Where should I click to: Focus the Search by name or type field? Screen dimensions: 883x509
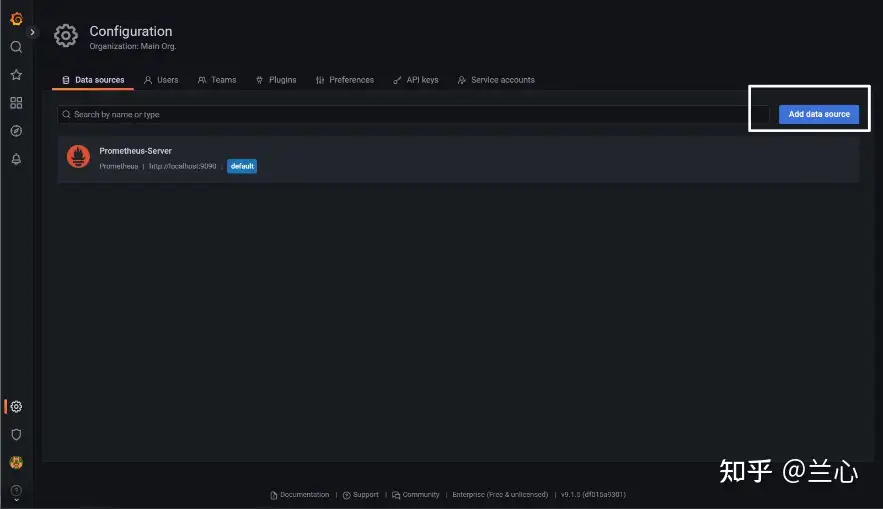click(x=413, y=114)
